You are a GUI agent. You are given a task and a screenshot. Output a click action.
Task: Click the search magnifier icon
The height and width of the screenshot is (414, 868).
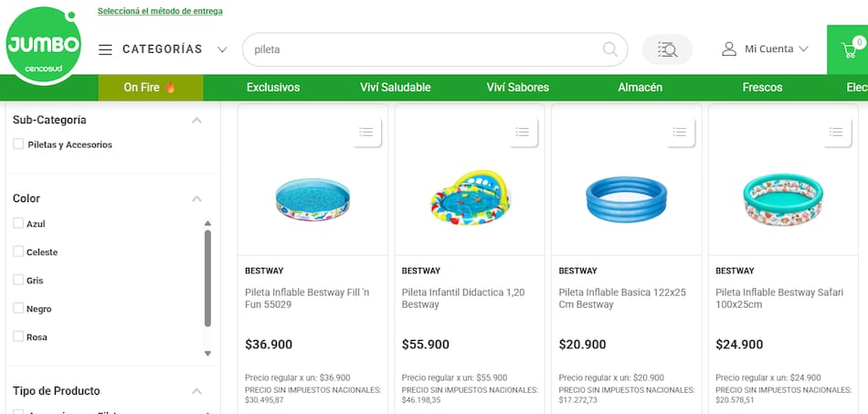[x=610, y=49]
